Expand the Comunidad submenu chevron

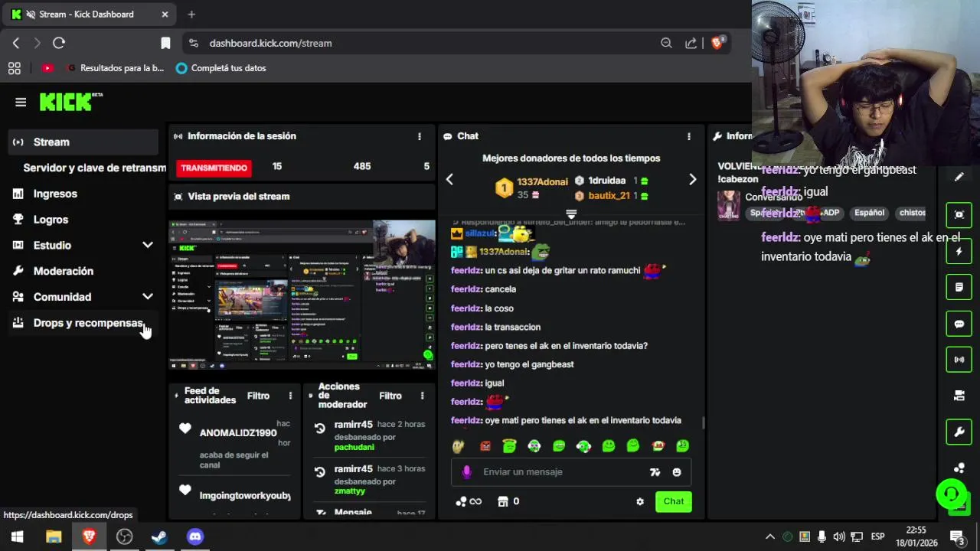pos(148,297)
